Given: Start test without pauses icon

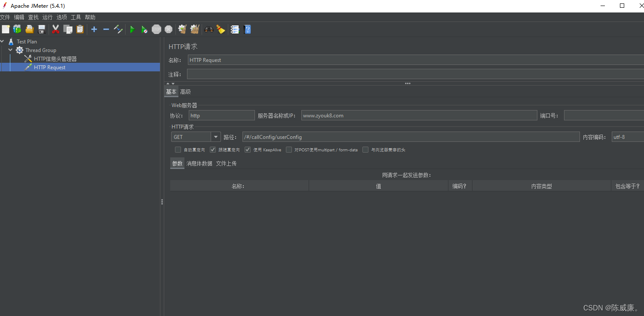Looking at the screenshot, I should (144, 29).
